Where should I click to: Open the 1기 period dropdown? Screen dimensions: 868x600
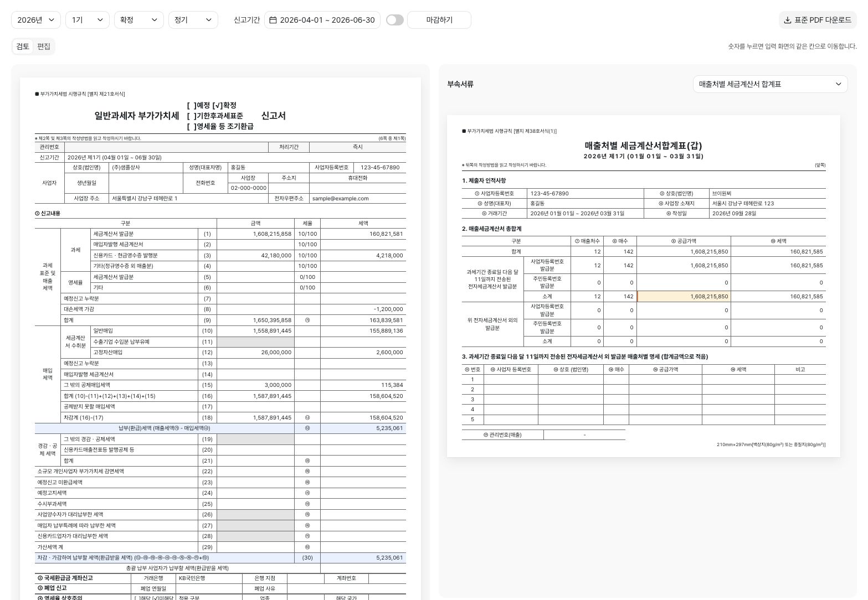point(88,20)
